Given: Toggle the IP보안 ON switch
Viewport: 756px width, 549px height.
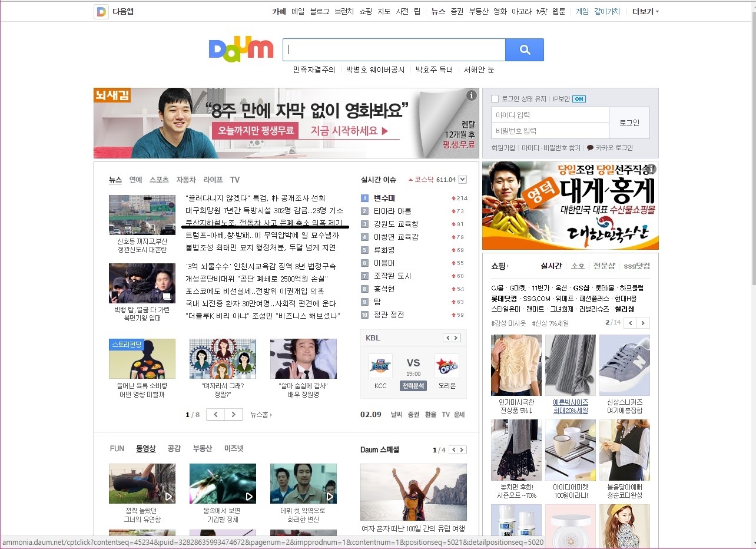Looking at the screenshot, I should pyautogui.click(x=579, y=99).
